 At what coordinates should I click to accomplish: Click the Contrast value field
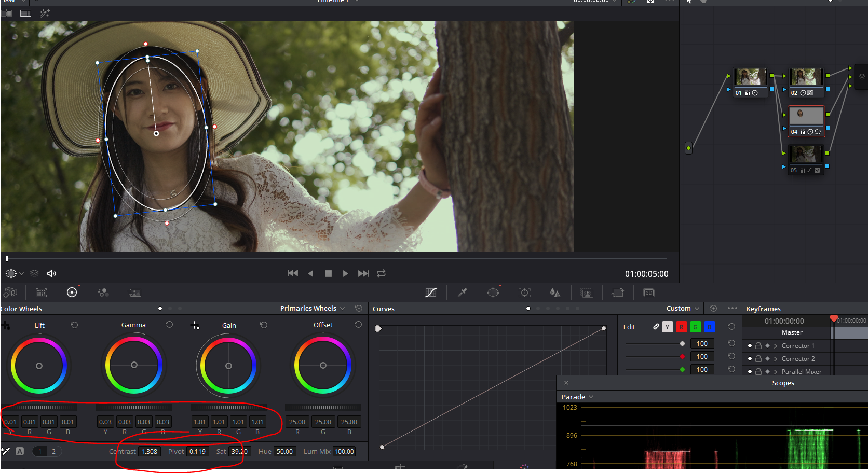click(150, 451)
